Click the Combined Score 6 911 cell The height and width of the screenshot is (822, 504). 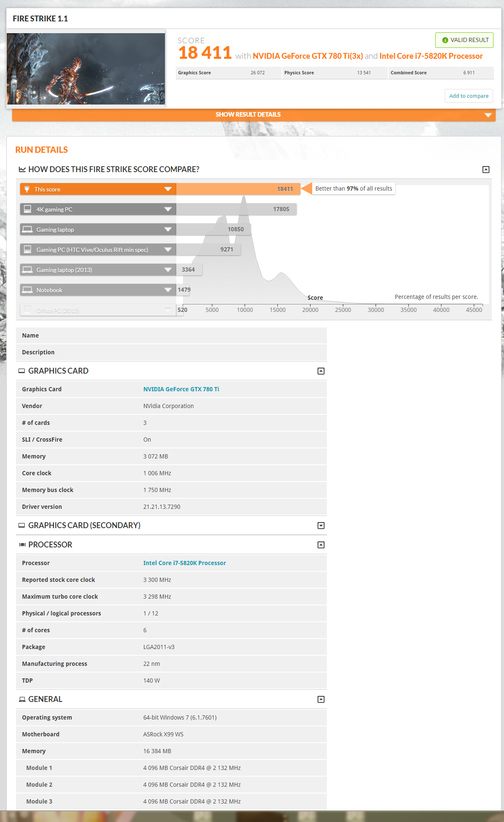pyautogui.click(x=441, y=73)
